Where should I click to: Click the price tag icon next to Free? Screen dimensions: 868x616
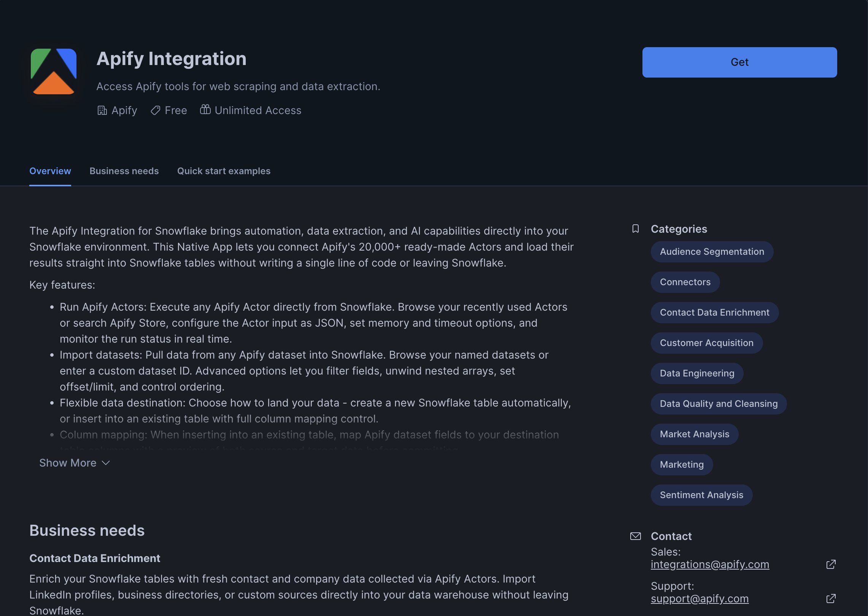155,110
